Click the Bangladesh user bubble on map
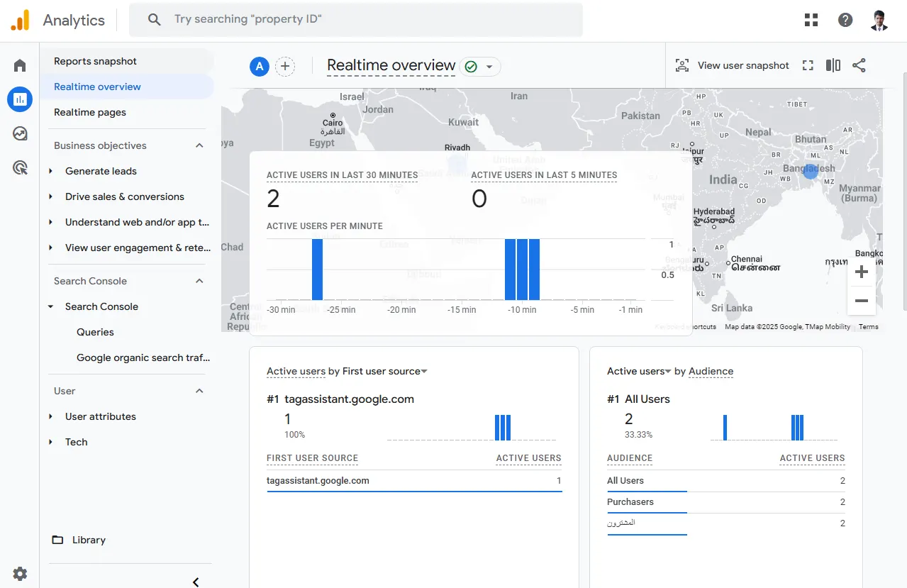Viewport: 907px width, 588px height. coord(811,171)
